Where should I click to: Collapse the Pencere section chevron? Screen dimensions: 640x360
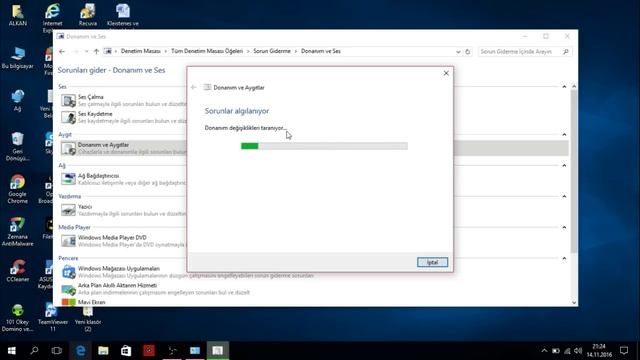pos(564,258)
